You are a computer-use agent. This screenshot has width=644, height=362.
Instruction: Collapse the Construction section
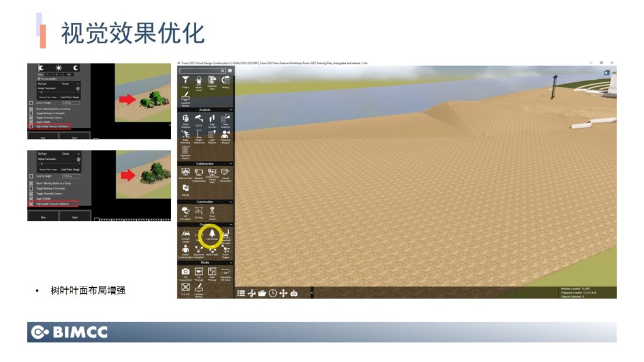[x=231, y=202]
